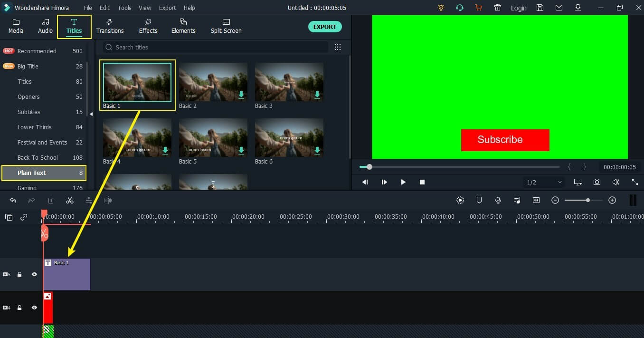Click the add track icon
This screenshot has height=338, width=644.
coord(9,217)
